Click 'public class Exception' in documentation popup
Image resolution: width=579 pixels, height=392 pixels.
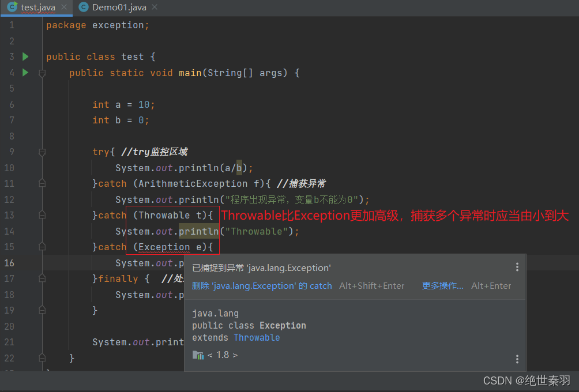point(249,325)
